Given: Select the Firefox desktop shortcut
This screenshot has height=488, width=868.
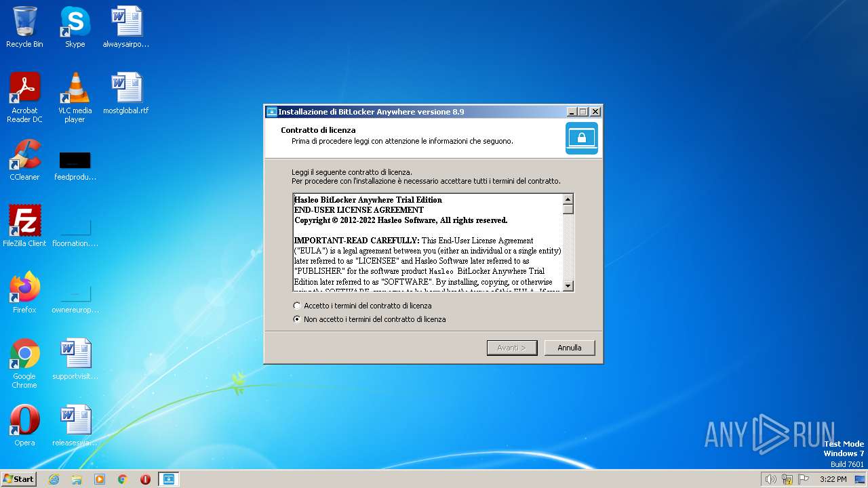Looking at the screenshot, I should coord(24,293).
